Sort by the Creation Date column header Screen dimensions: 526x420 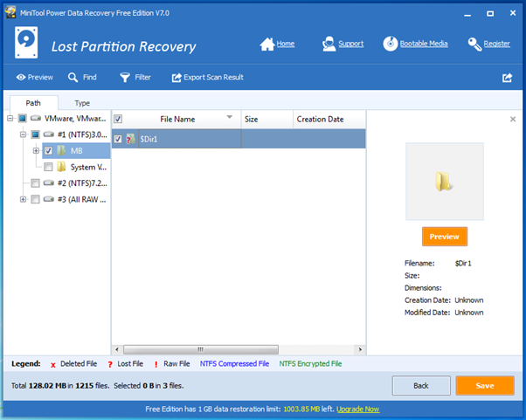point(329,120)
